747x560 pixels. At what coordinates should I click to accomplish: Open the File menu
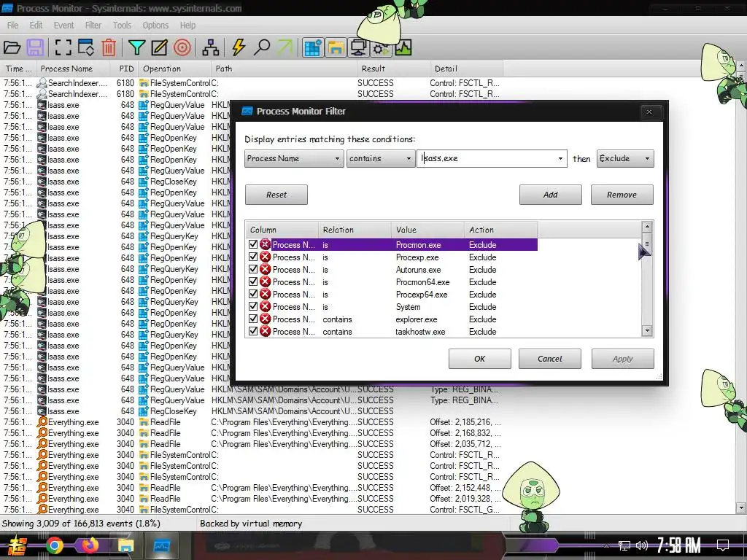tap(13, 26)
